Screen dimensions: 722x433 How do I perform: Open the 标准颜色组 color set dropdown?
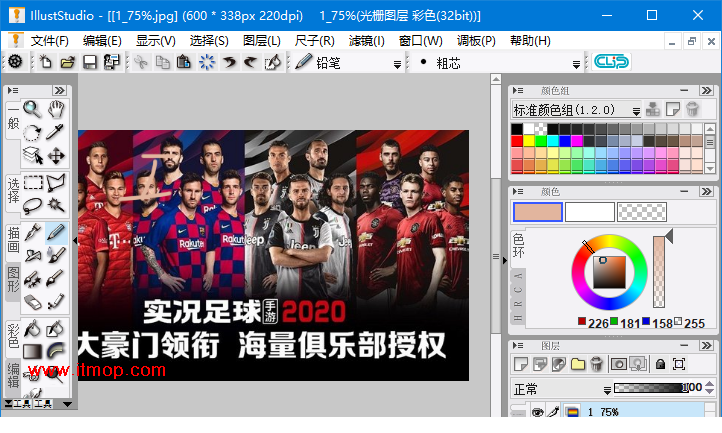(636, 111)
